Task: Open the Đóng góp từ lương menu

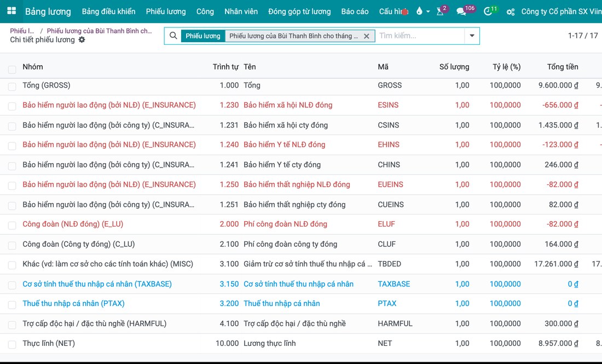Action: point(299,11)
